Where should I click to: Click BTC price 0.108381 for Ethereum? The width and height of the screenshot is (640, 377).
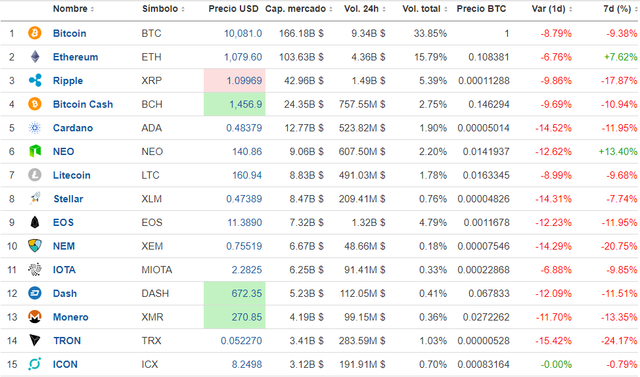tap(489, 57)
